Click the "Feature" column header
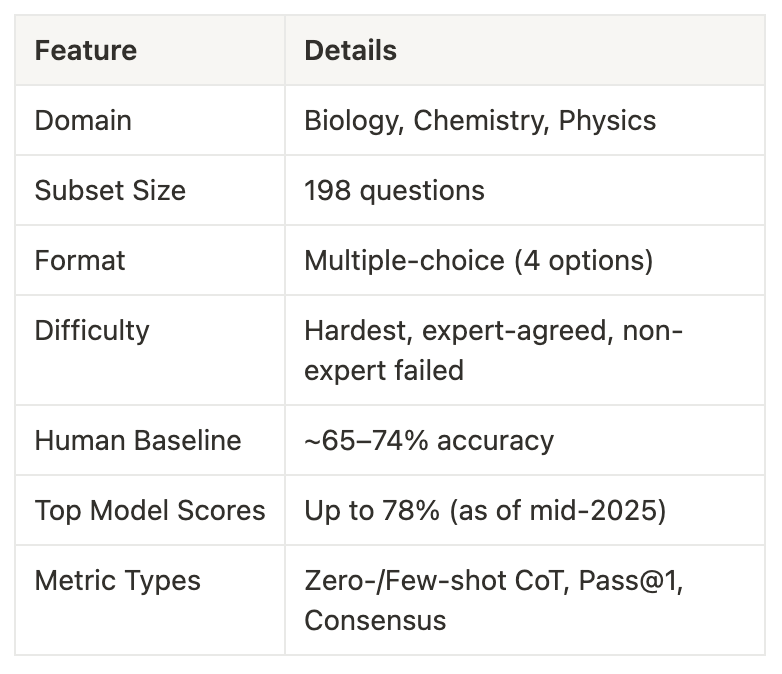The width and height of the screenshot is (782, 674). pyautogui.click(x=85, y=51)
